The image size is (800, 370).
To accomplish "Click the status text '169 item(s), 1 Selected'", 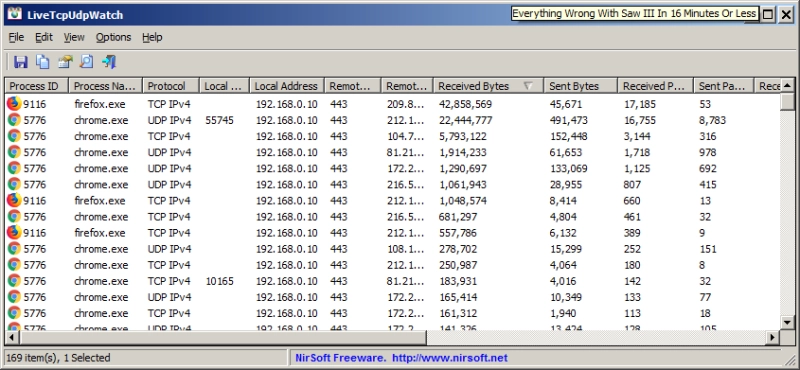I will pos(58,358).
